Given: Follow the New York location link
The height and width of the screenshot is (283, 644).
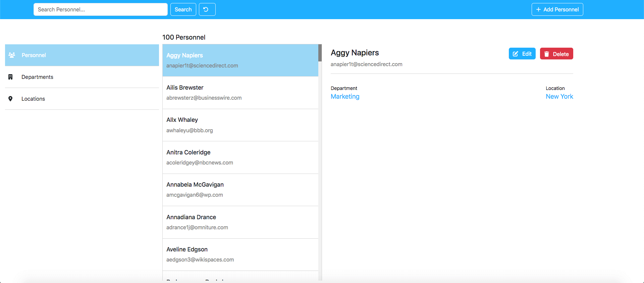Looking at the screenshot, I should (559, 96).
